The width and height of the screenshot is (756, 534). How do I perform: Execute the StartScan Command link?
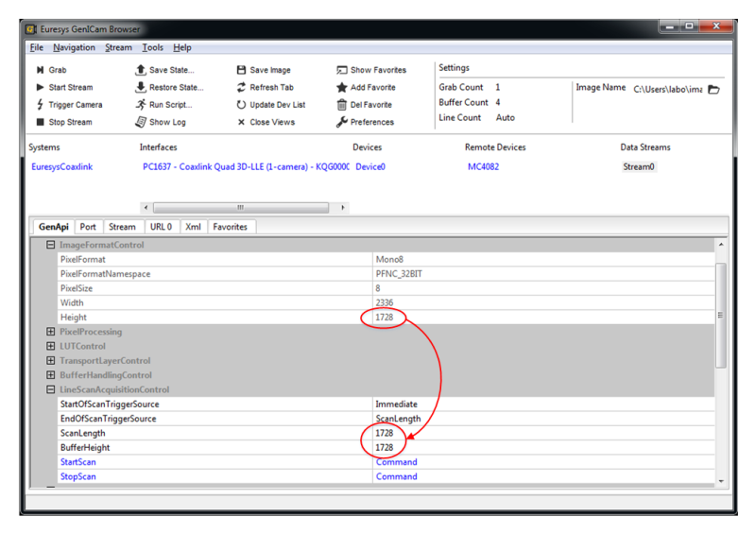point(395,462)
